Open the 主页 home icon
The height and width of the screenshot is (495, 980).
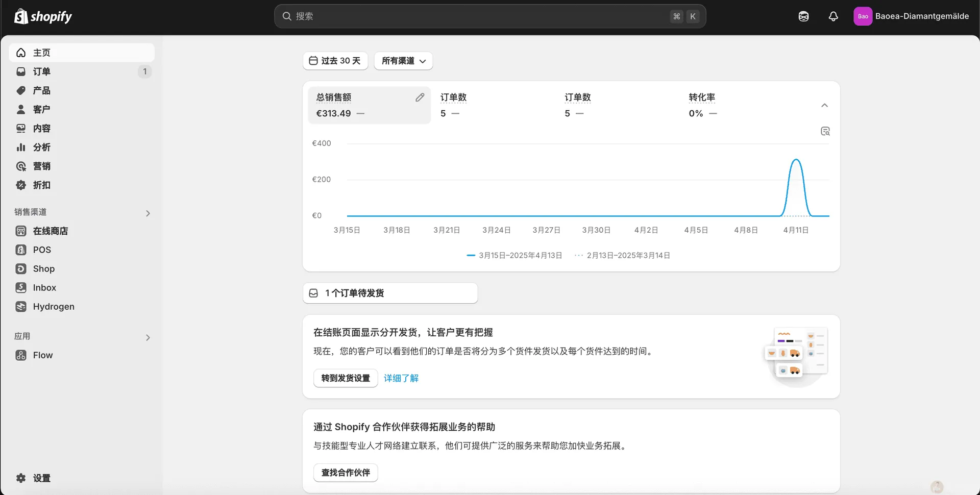click(21, 53)
